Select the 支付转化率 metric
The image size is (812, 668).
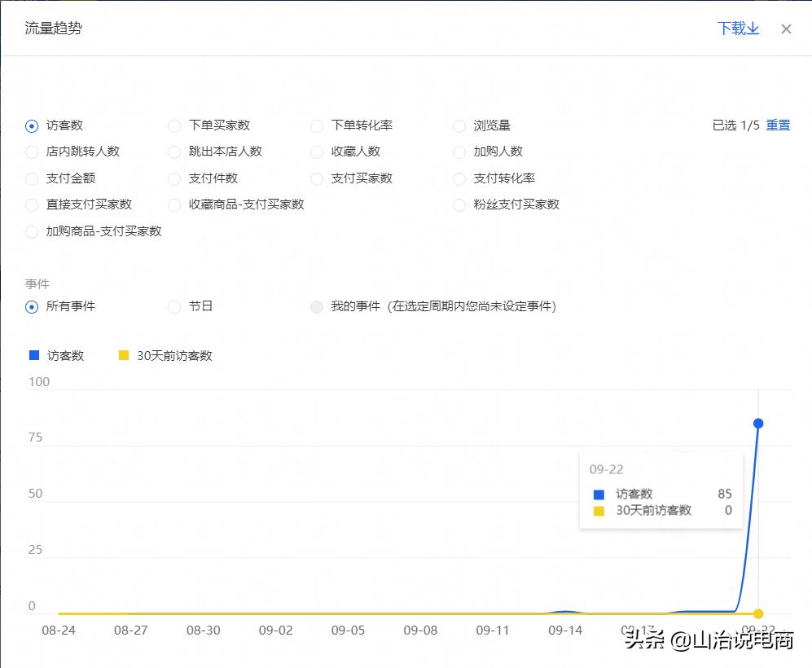coord(459,178)
